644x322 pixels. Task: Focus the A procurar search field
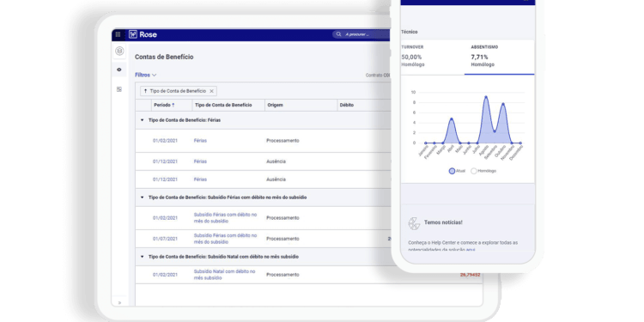pyautogui.click(x=361, y=34)
